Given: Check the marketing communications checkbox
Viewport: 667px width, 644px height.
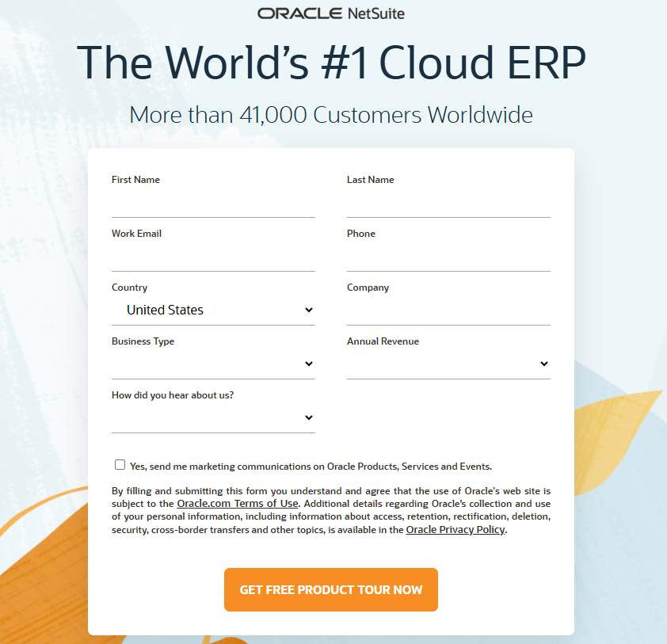Looking at the screenshot, I should coord(120,465).
